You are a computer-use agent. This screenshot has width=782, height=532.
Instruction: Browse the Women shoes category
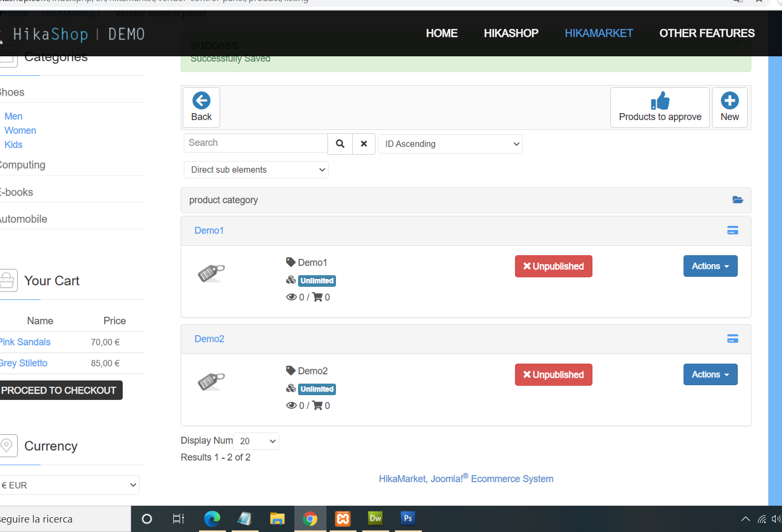coord(21,131)
